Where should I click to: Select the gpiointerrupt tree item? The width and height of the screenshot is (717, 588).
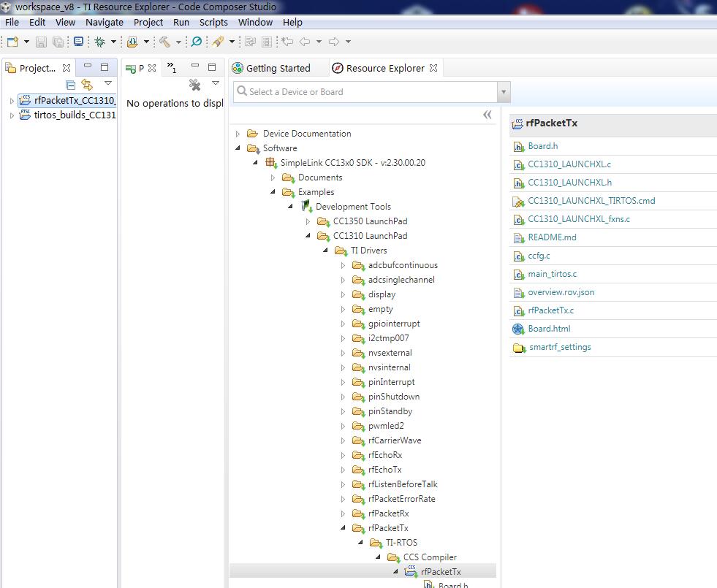coord(394,324)
